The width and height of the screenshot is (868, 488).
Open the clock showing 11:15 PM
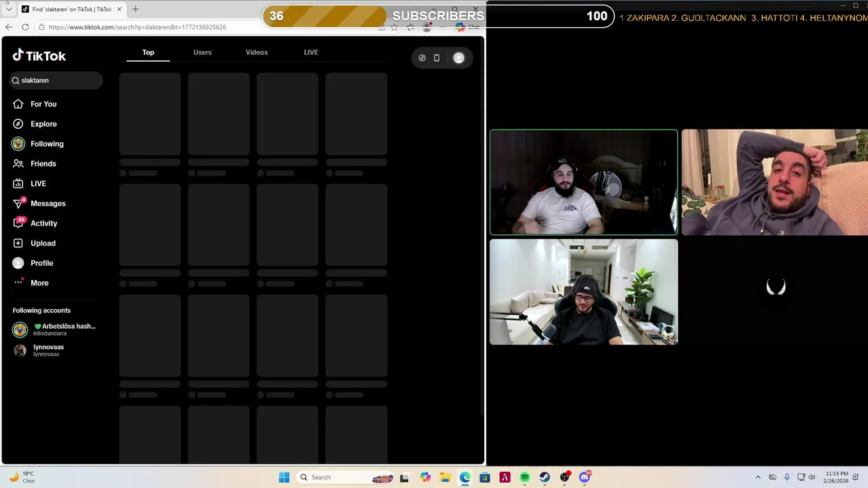(x=837, y=477)
